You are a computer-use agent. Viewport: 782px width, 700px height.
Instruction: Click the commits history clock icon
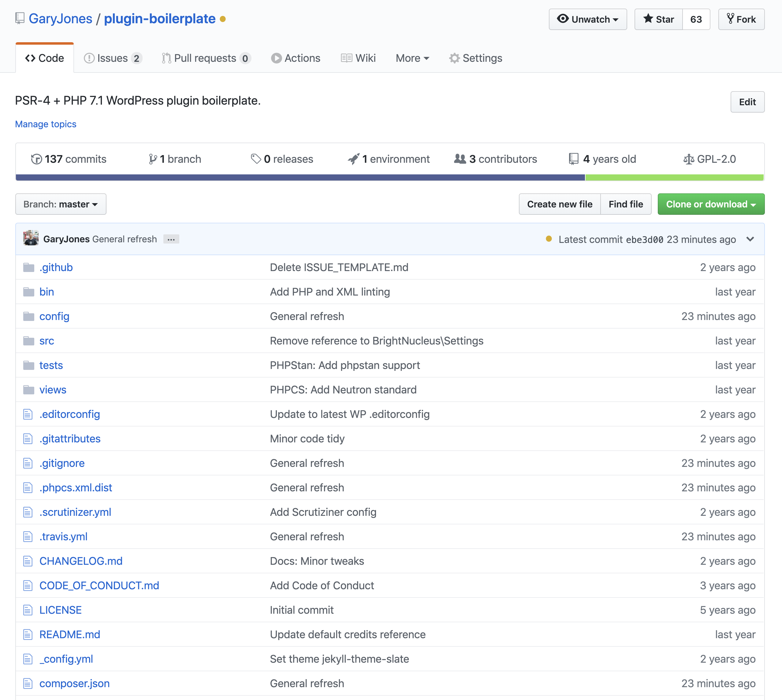point(36,159)
